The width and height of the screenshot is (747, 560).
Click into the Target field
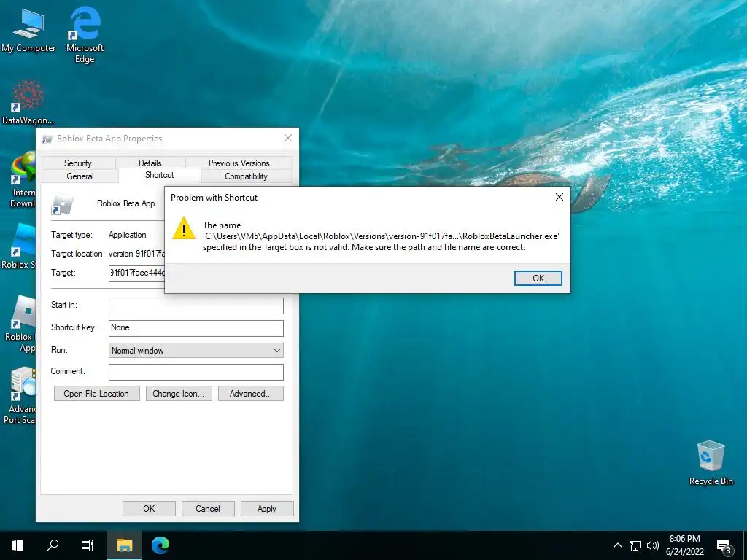[137, 273]
